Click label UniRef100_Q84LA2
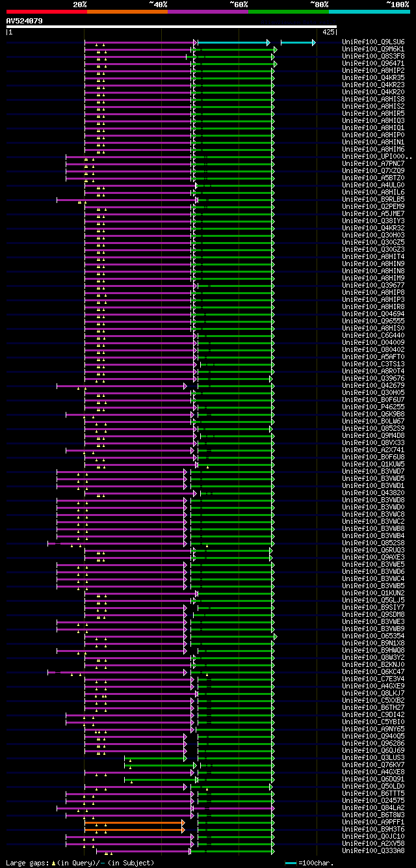The image size is (416, 868). (x=373, y=808)
